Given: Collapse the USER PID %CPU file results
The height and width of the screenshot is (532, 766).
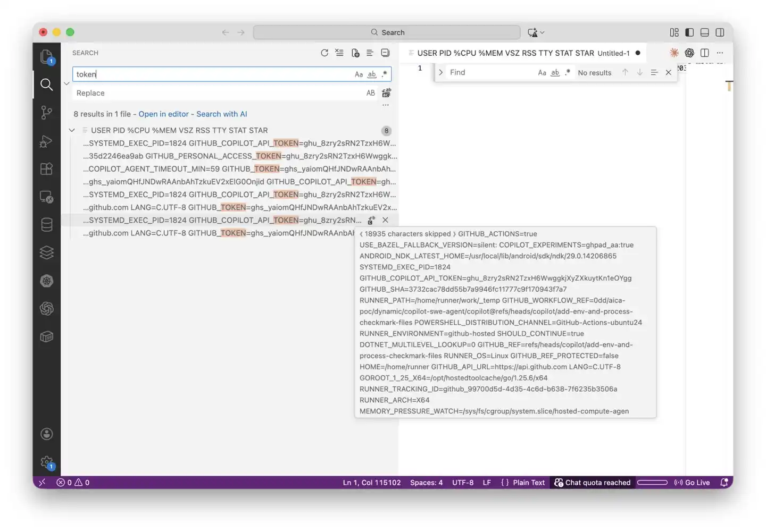Looking at the screenshot, I should click(x=72, y=130).
